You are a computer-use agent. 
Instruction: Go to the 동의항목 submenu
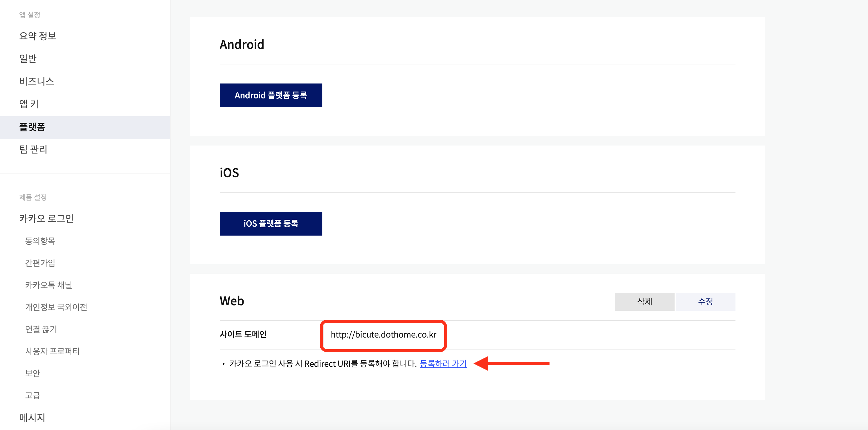coord(40,241)
